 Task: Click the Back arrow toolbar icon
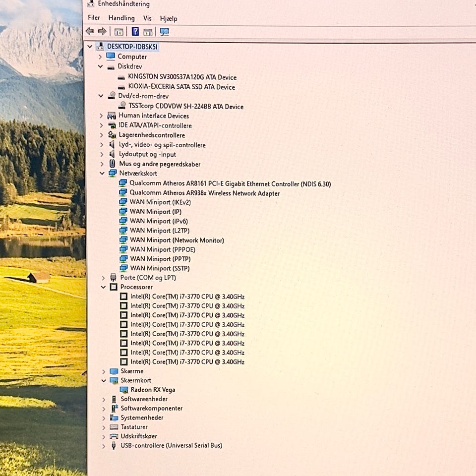click(90, 31)
